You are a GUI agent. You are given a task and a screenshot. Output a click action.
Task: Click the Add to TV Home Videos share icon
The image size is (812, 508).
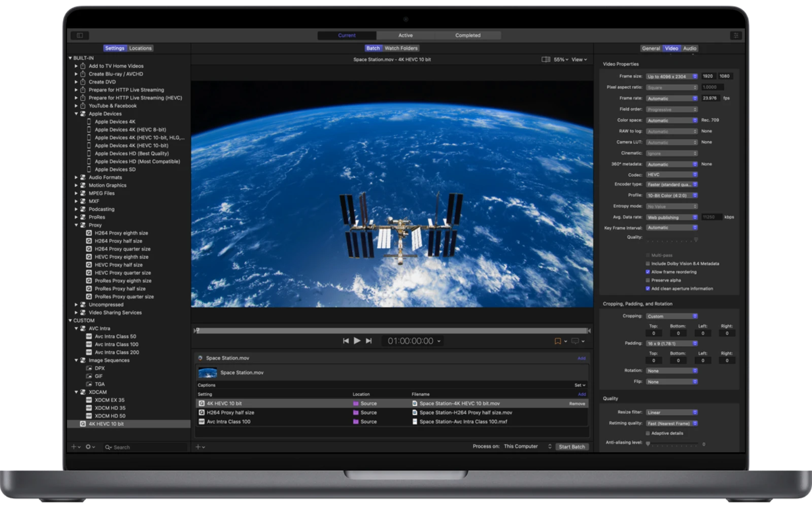click(83, 66)
